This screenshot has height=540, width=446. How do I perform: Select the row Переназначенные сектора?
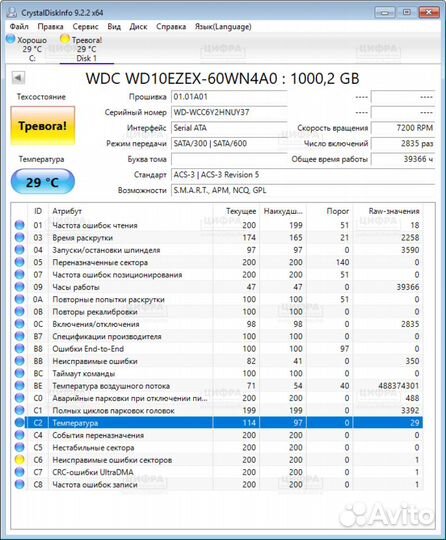pos(217,262)
